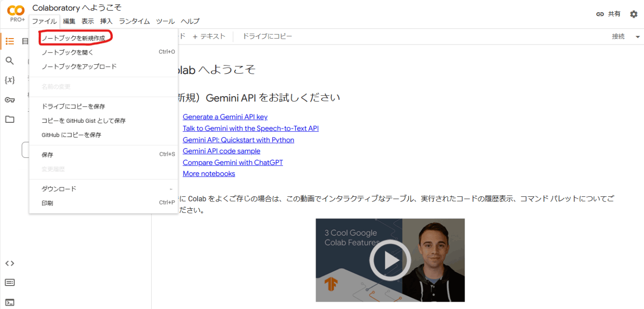Expand the 接続 dropdown arrow
644x309 pixels.
[x=638, y=37]
